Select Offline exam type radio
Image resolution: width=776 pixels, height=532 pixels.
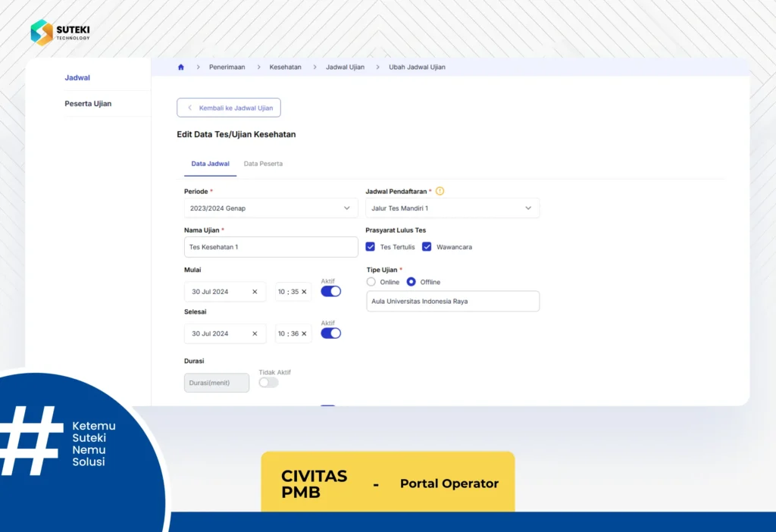pyautogui.click(x=411, y=282)
